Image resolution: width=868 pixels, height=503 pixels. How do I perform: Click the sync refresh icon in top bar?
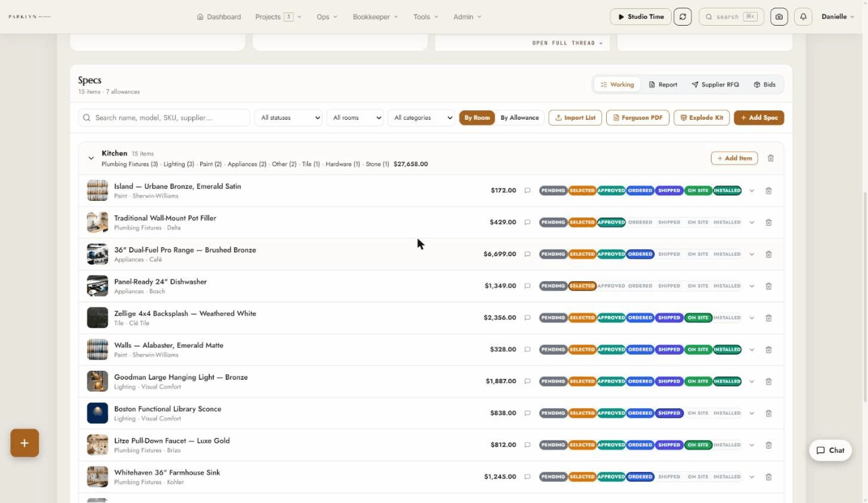(x=682, y=17)
